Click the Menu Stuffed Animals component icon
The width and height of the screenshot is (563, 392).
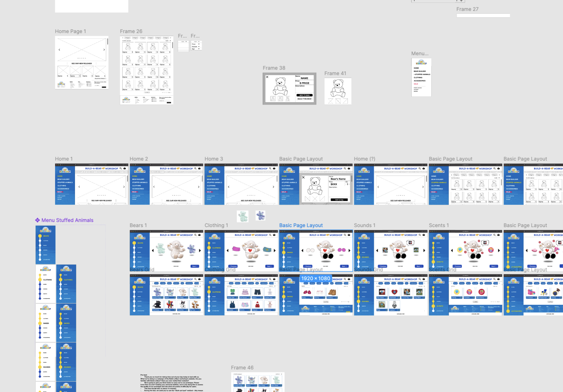click(x=37, y=220)
